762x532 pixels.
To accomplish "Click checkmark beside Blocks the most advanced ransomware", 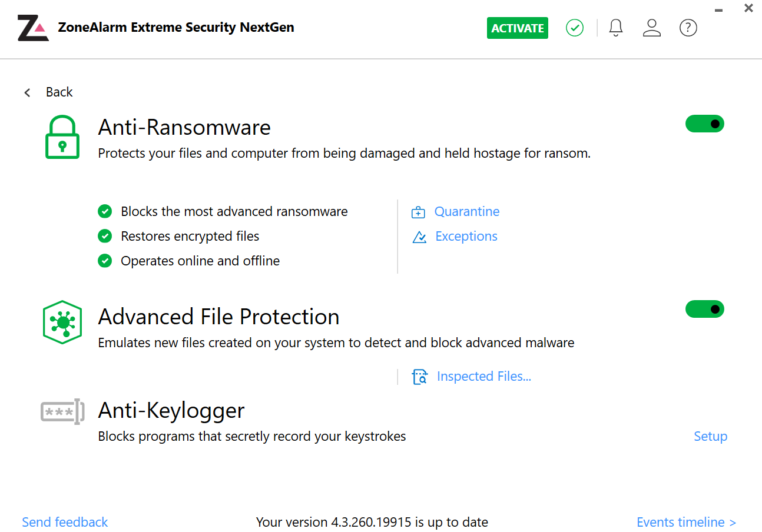I will click(105, 211).
